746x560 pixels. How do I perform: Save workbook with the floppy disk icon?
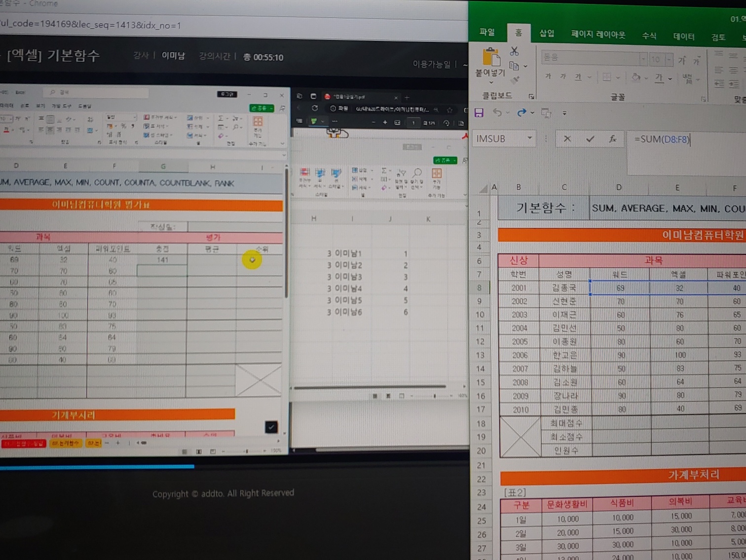[x=479, y=113]
